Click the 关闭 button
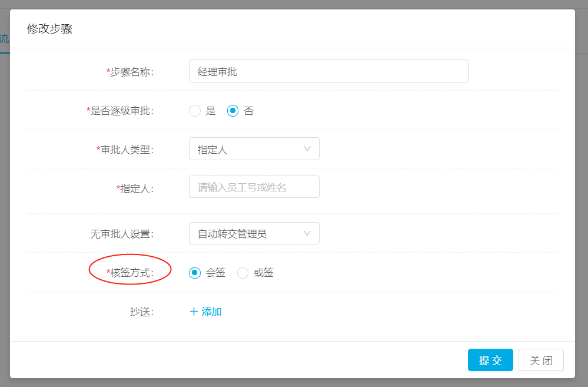Viewport: 588px width, 387px height. point(541,360)
